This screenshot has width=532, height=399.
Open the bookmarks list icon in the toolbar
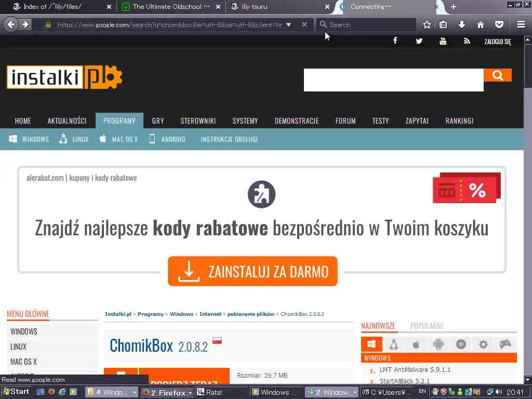click(443, 24)
